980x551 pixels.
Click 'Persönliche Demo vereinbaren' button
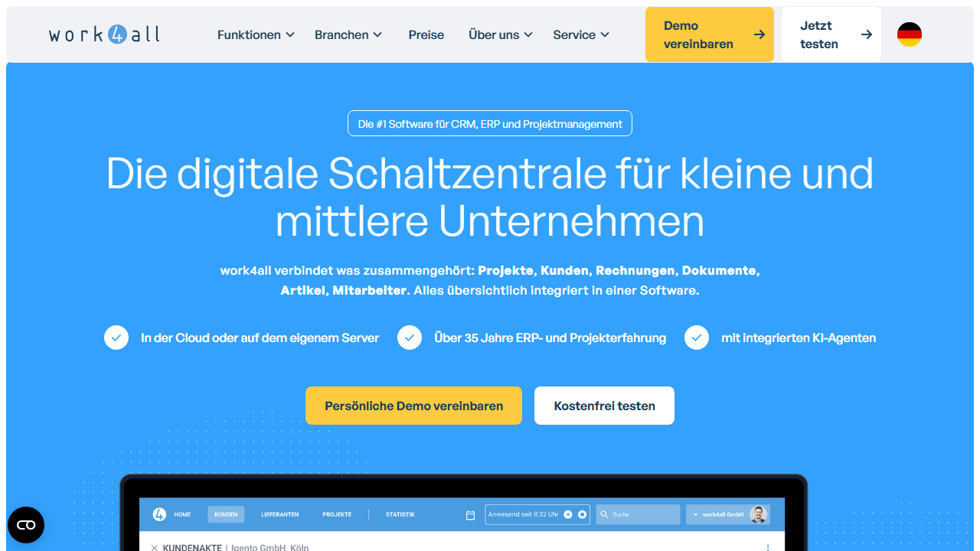(413, 406)
